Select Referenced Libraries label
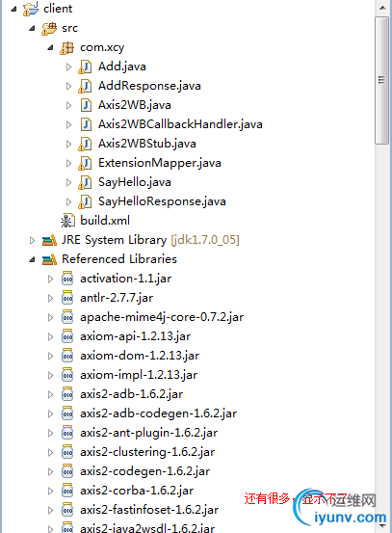This screenshot has width=392, height=533. pyautogui.click(x=119, y=259)
